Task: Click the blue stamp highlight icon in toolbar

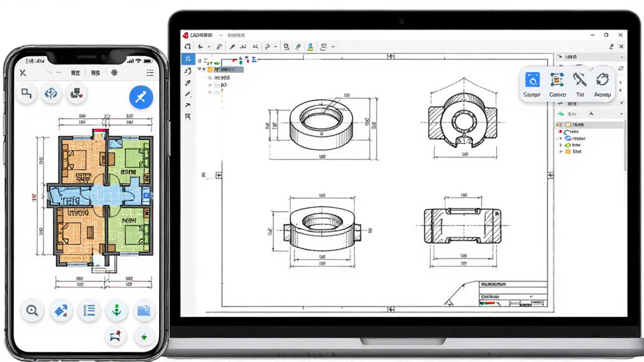Action: click(311, 47)
